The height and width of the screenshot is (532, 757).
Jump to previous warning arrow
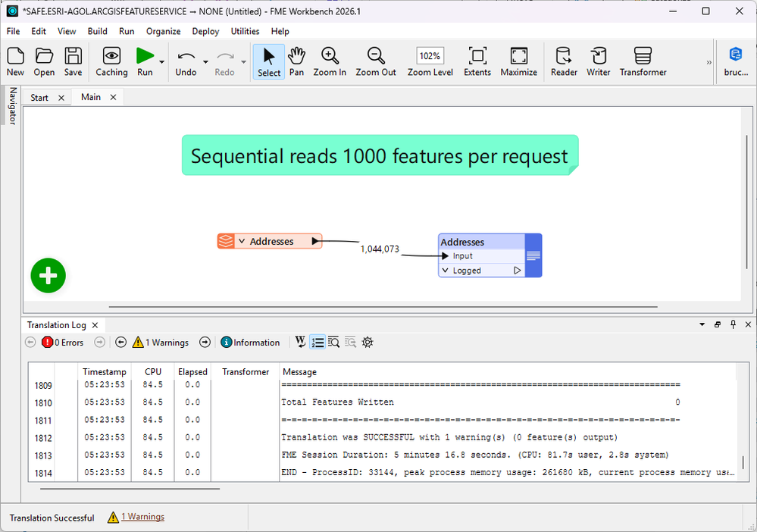(120, 343)
